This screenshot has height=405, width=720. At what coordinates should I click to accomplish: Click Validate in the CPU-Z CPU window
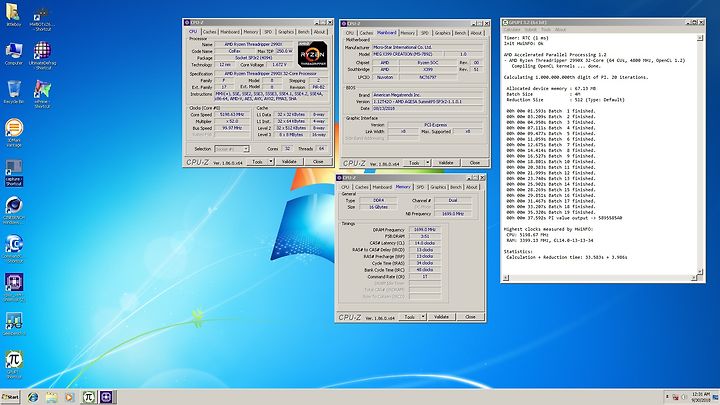point(289,162)
